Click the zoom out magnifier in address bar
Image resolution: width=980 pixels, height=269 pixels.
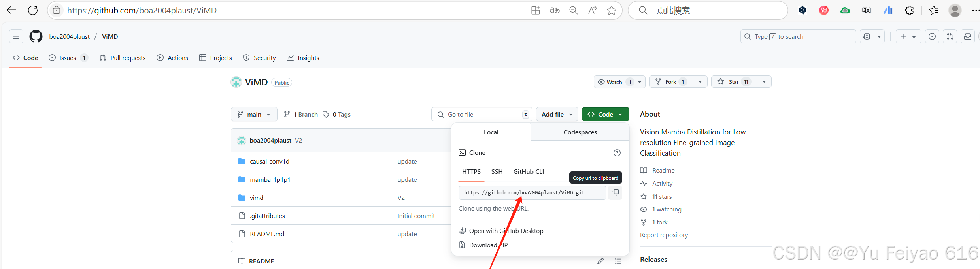click(574, 10)
